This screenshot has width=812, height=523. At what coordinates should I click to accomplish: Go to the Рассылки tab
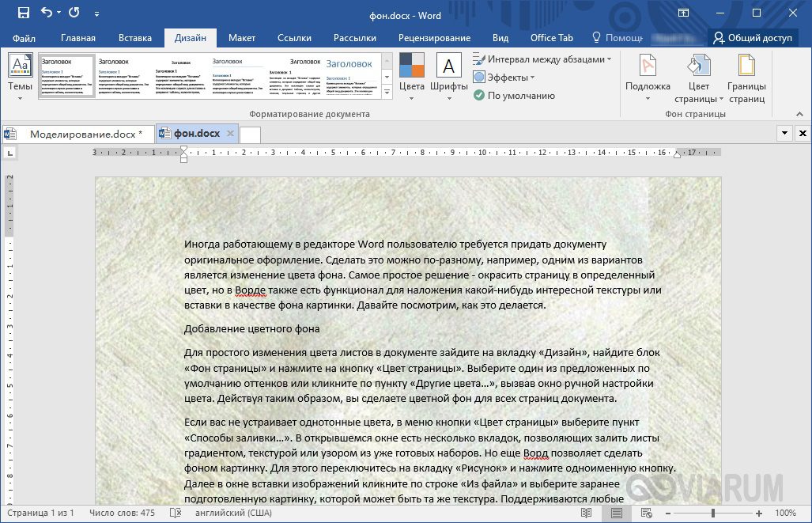355,38
